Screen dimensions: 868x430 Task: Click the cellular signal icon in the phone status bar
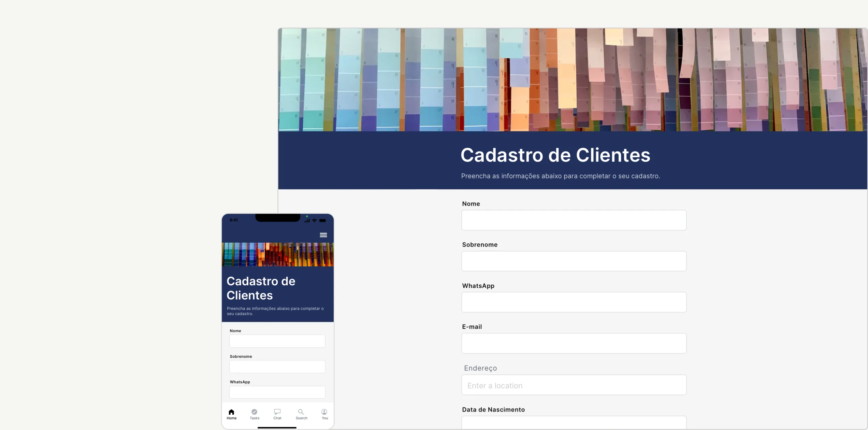[307, 220]
